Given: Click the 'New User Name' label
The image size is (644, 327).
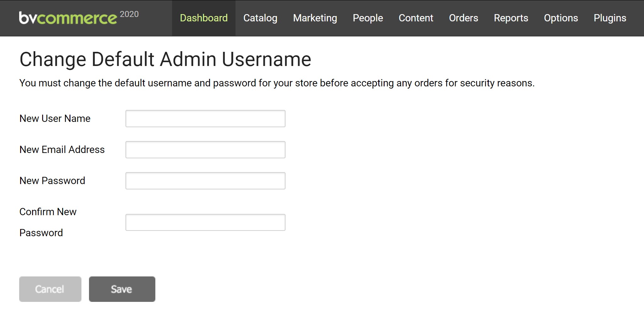Looking at the screenshot, I should tap(55, 118).
